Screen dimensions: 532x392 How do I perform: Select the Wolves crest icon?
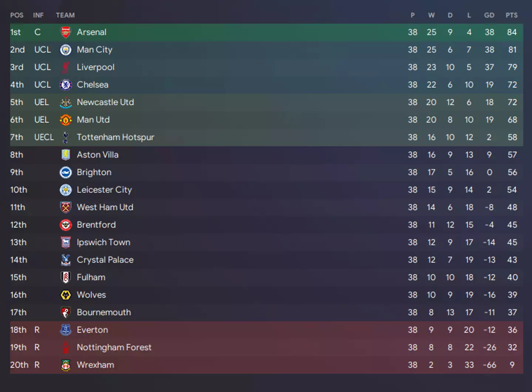[x=65, y=295]
